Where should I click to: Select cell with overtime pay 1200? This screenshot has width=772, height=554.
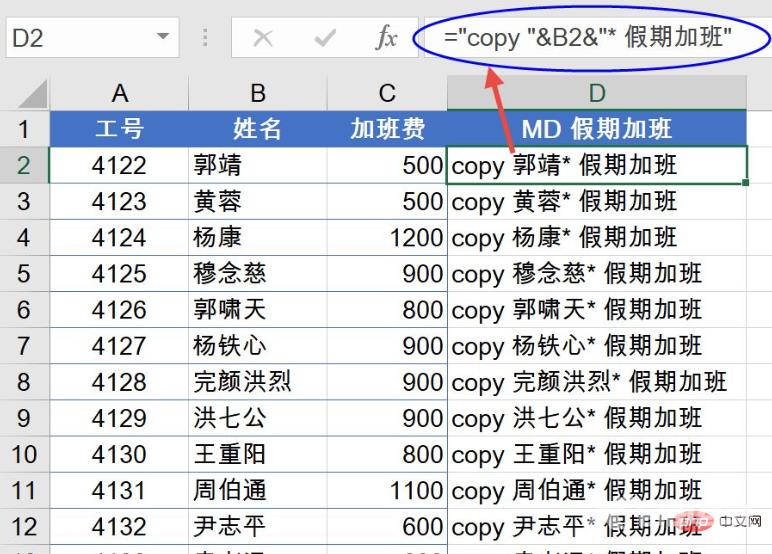coord(387,237)
